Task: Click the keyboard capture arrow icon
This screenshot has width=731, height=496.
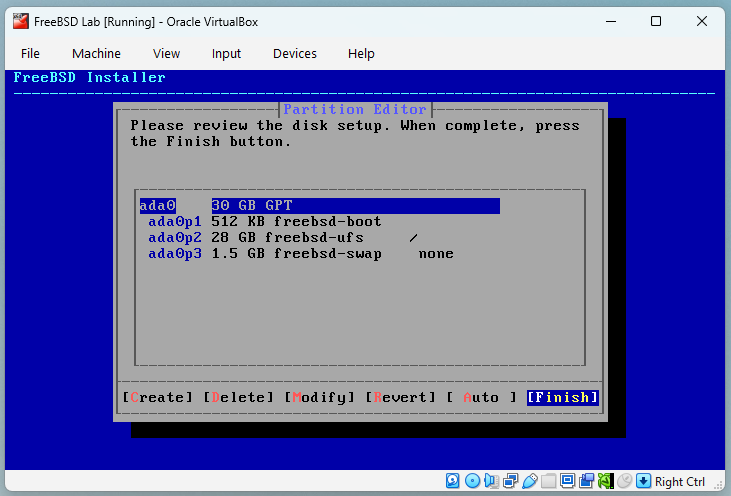Action: click(643, 481)
